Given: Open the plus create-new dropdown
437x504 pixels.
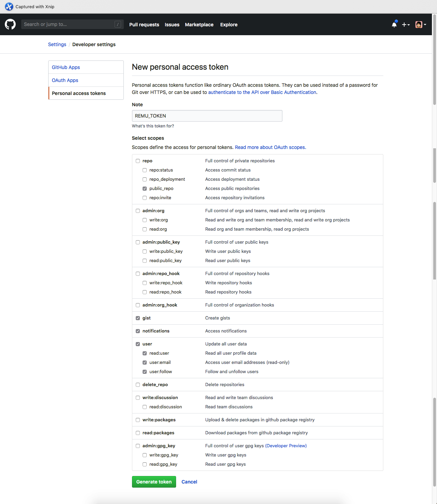Looking at the screenshot, I should [406, 25].
